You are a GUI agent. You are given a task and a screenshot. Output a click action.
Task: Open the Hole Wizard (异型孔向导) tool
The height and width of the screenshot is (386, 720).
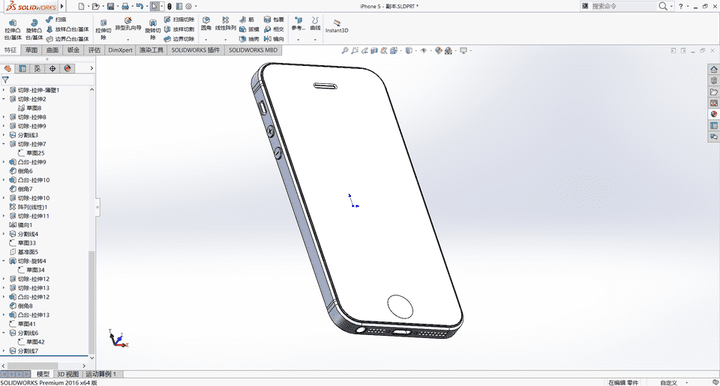pyautogui.click(x=128, y=24)
